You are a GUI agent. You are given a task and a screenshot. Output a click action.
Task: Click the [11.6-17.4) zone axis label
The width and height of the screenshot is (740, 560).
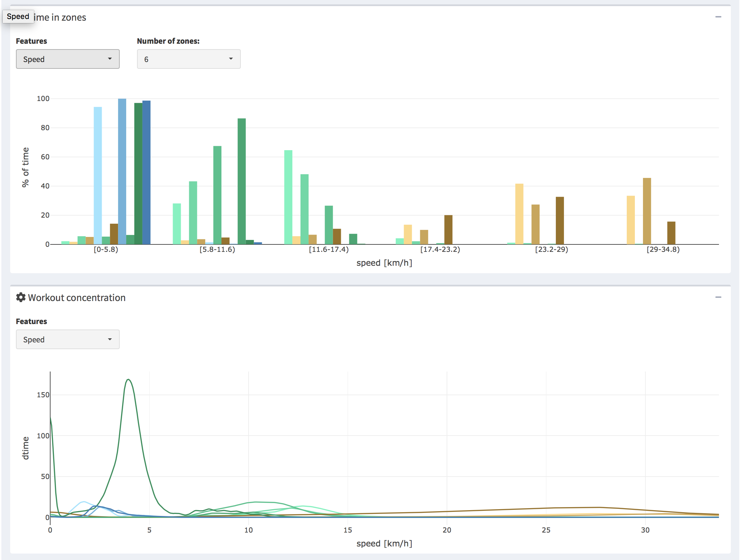[328, 249]
